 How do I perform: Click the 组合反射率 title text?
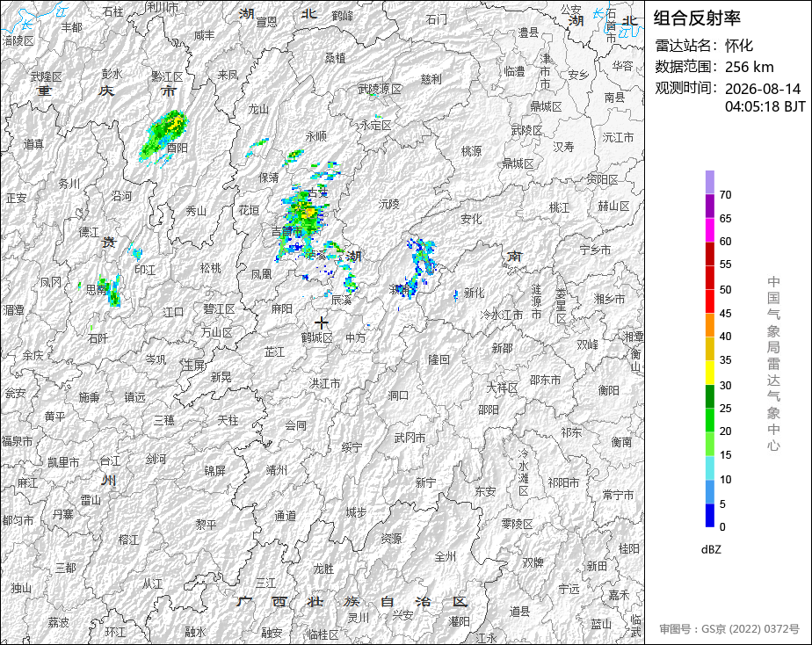tap(697, 18)
